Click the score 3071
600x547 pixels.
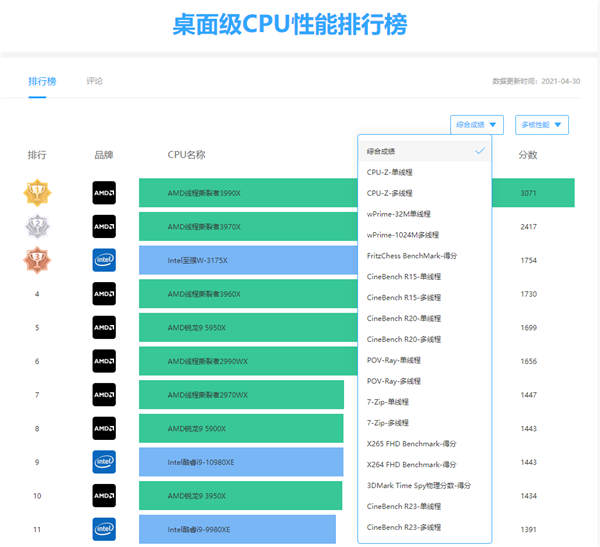[x=528, y=193]
